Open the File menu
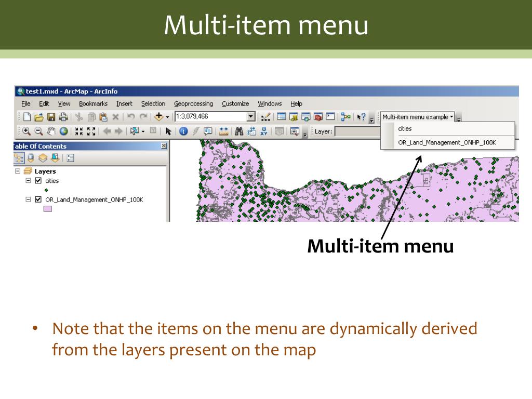Image resolution: width=532 pixels, height=399 pixels. coord(26,104)
